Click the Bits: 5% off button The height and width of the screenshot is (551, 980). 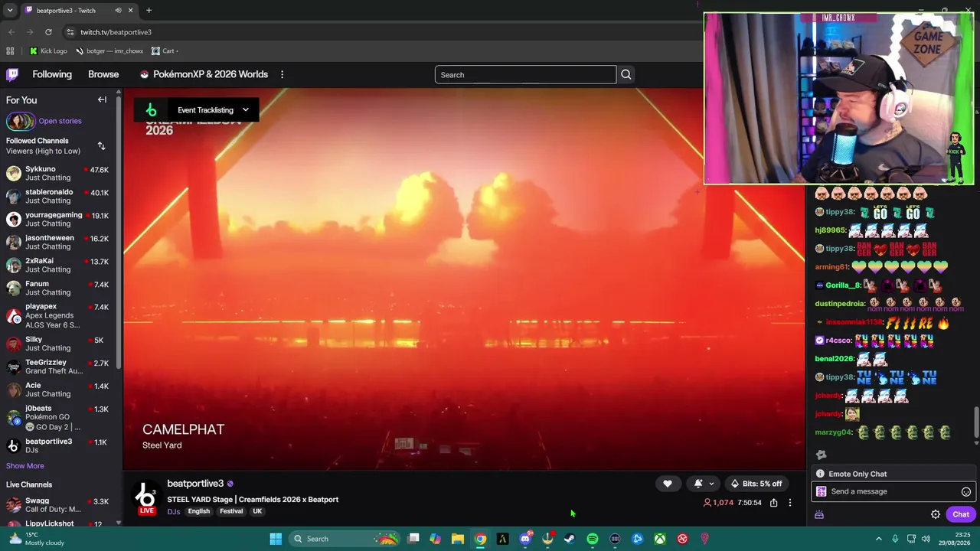point(756,484)
